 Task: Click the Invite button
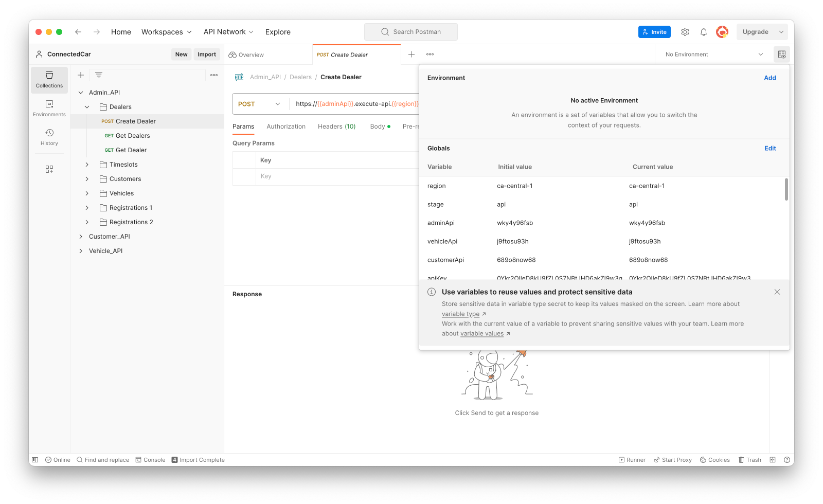(655, 32)
